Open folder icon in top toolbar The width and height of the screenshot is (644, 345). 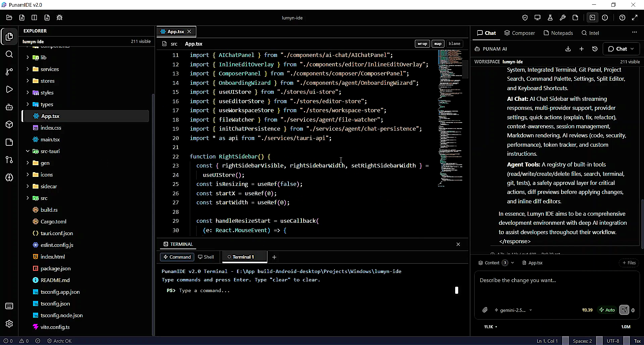pos(9,18)
